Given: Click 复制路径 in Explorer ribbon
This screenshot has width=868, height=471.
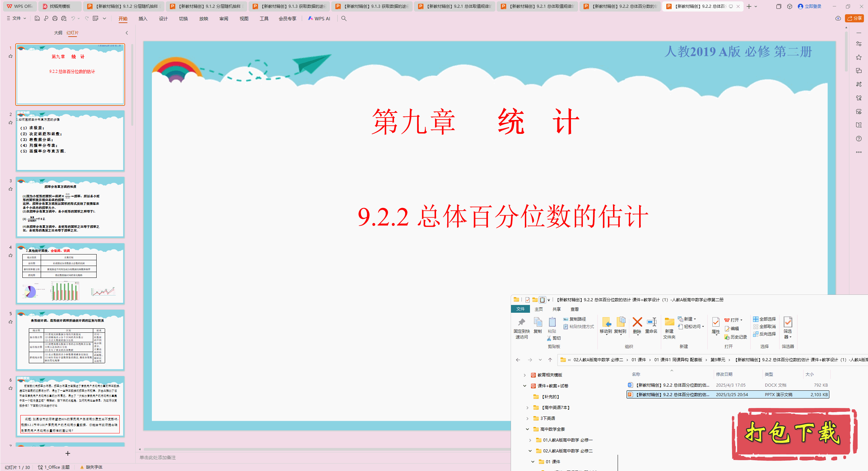Looking at the screenshot, I should (575, 319).
